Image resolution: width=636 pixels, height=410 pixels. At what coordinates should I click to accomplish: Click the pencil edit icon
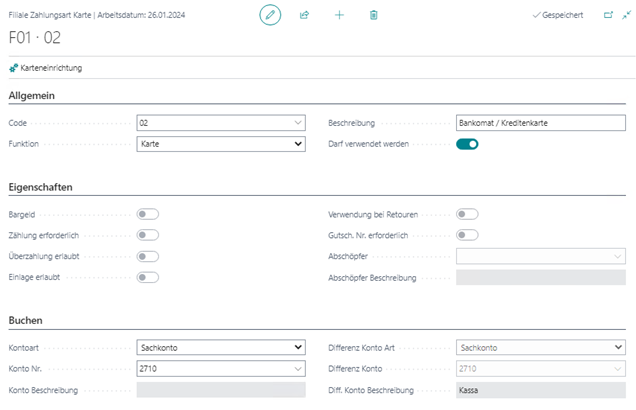270,16
